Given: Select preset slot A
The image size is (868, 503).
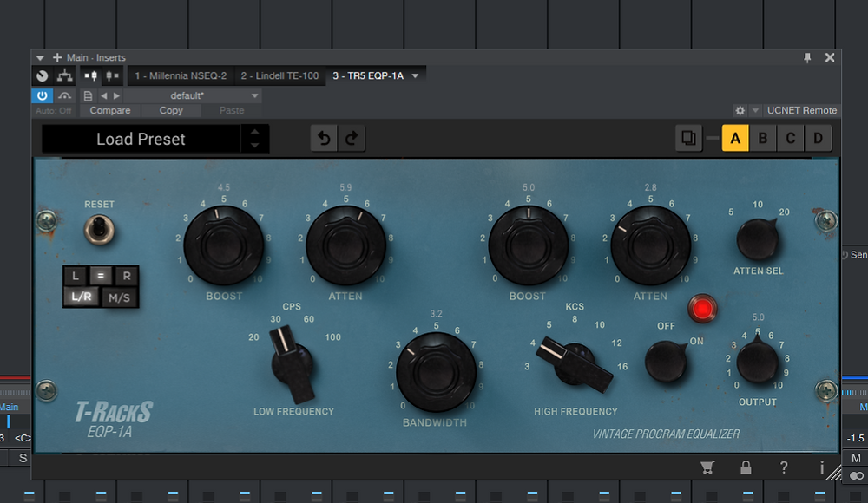Looking at the screenshot, I should 735,139.
